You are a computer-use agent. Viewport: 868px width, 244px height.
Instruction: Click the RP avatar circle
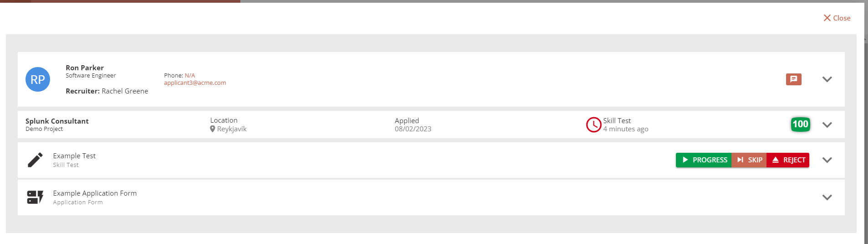click(38, 79)
